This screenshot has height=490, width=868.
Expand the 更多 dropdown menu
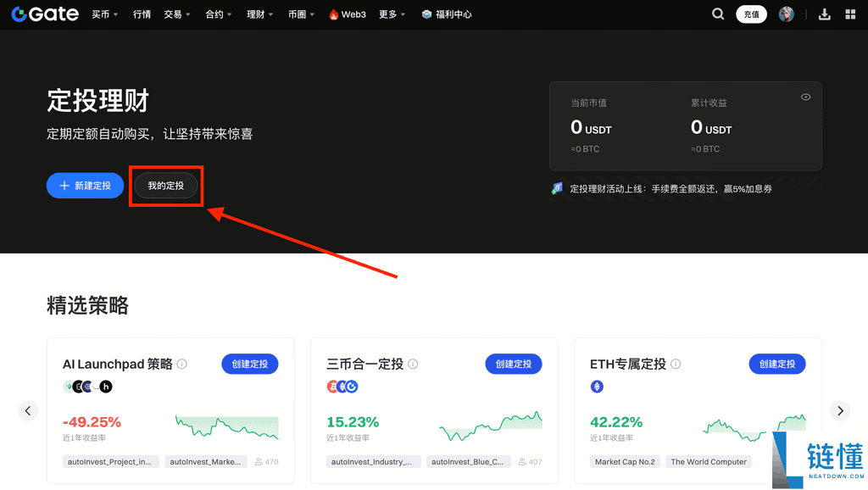(387, 14)
